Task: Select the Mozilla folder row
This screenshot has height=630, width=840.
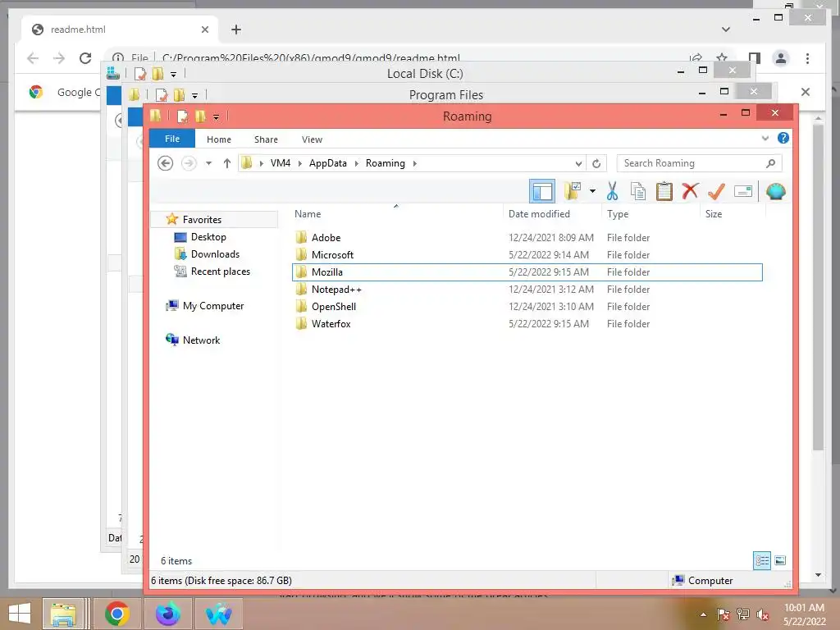Action: [527, 272]
